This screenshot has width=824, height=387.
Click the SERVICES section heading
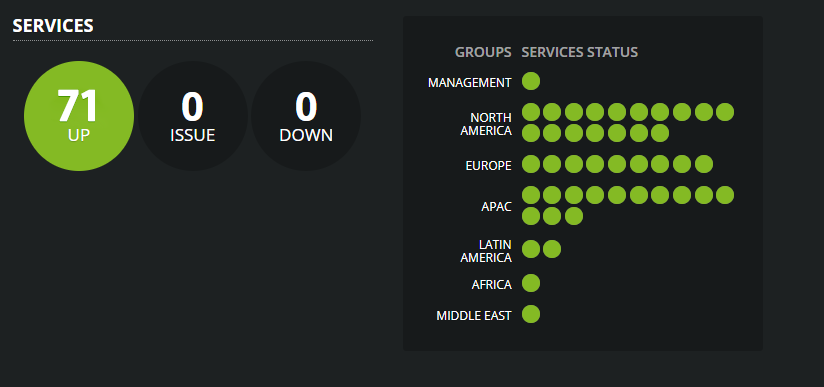tap(53, 26)
